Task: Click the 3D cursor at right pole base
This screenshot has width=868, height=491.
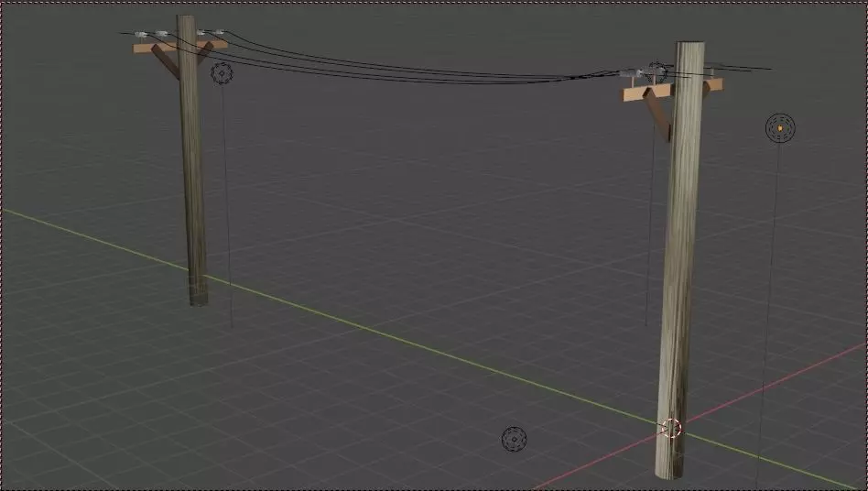Action: pyautogui.click(x=671, y=428)
